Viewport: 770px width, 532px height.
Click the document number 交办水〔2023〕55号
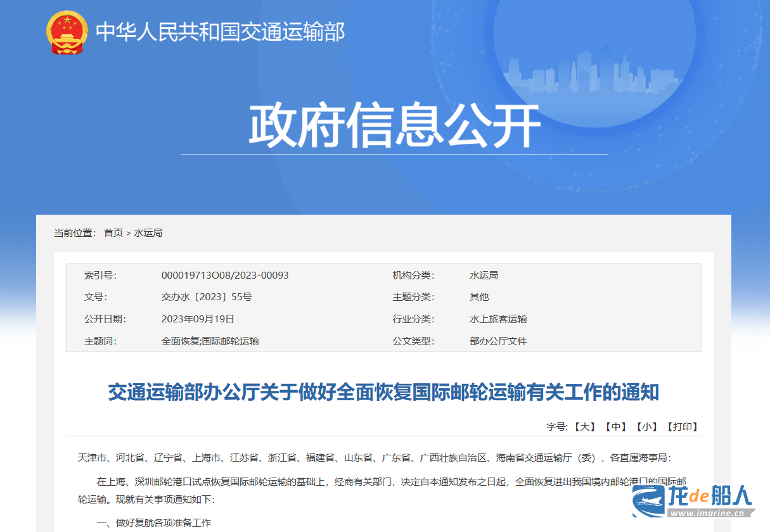pos(207,297)
